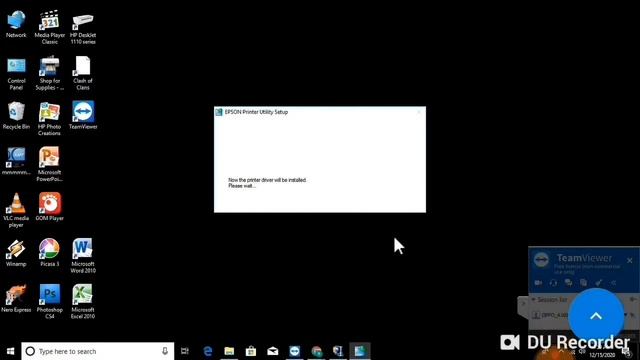Click the TeamViewer panel headset audio icon

(553, 282)
